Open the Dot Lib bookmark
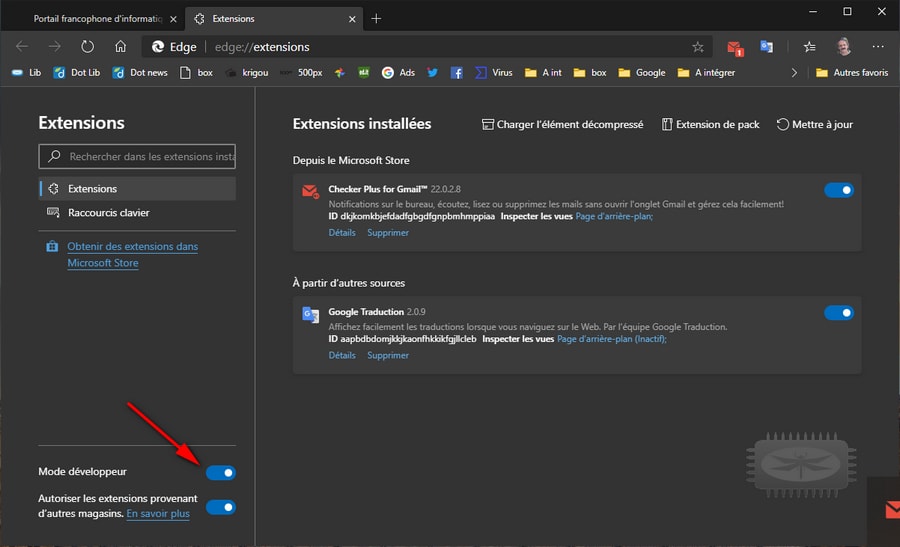This screenshot has width=900, height=547. (77, 72)
